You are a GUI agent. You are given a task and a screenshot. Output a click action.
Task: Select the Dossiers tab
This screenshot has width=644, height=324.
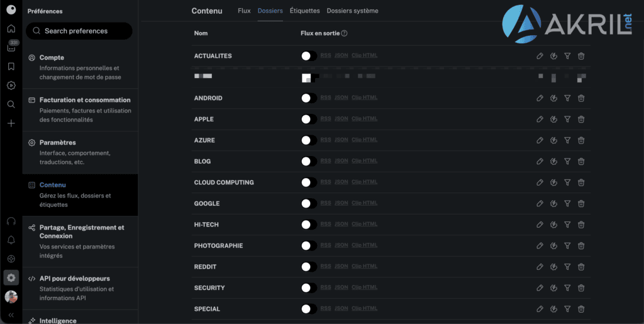[x=270, y=11]
